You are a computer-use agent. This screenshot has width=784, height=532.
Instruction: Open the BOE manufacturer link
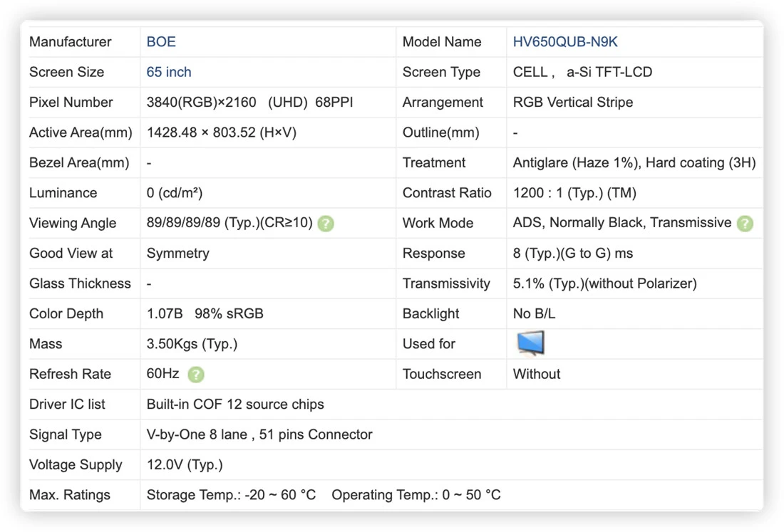click(x=161, y=42)
